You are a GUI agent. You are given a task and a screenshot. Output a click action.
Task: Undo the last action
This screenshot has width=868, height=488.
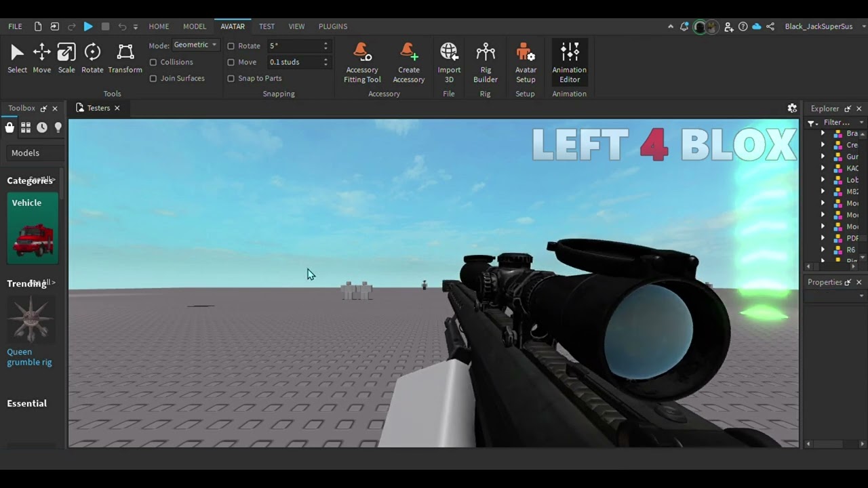click(122, 26)
